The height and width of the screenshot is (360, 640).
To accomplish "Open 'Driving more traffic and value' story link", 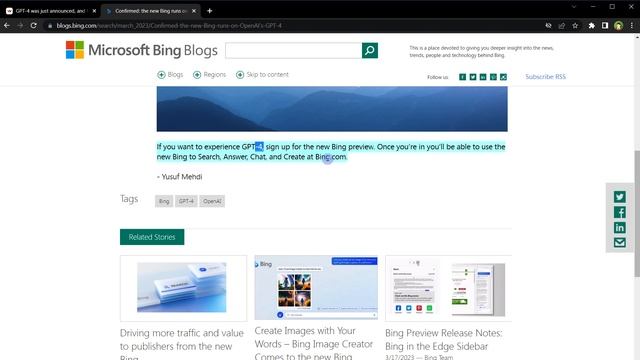I will pos(182,344).
